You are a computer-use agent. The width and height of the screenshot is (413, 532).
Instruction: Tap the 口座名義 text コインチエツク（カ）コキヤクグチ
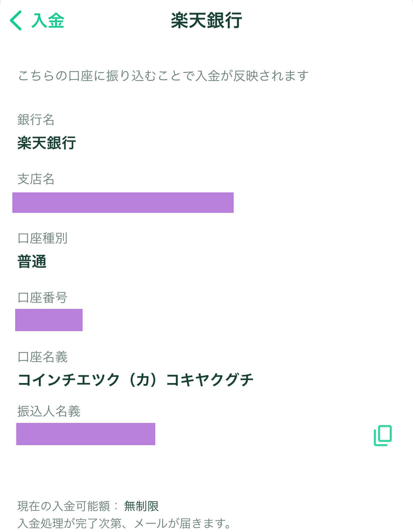[x=136, y=380]
